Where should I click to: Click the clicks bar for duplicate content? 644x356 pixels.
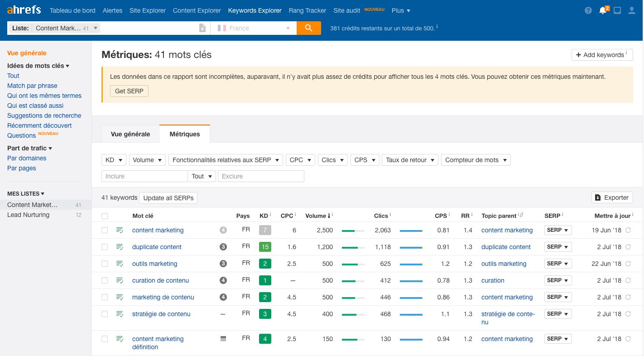coord(411,247)
